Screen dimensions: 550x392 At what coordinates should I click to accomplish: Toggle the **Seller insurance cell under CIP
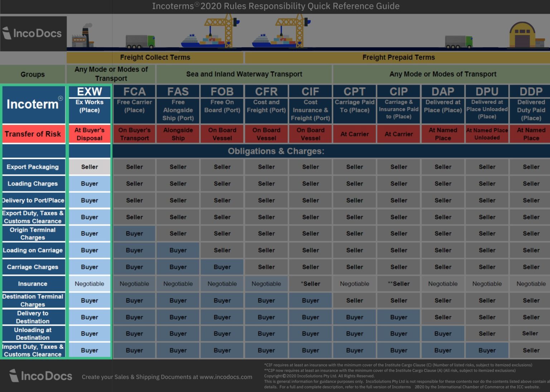(399, 284)
